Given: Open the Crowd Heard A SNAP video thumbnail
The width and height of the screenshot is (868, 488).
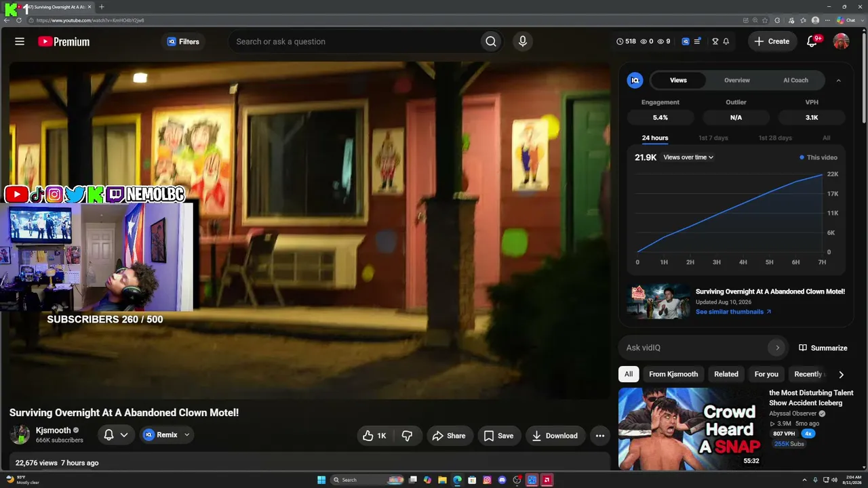Looking at the screenshot, I should pyautogui.click(x=691, y=428).
